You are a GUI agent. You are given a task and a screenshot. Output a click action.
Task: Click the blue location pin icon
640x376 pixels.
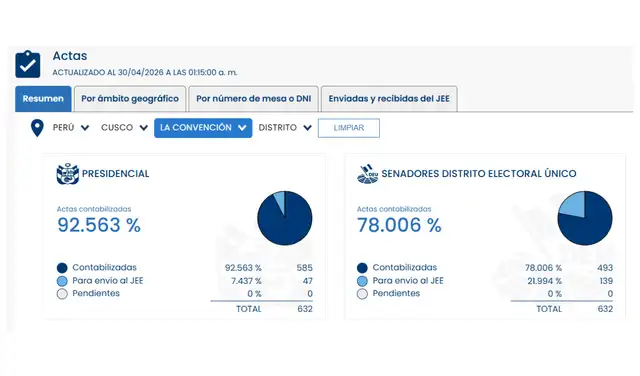pyautogui.click(x=37, y=128)
